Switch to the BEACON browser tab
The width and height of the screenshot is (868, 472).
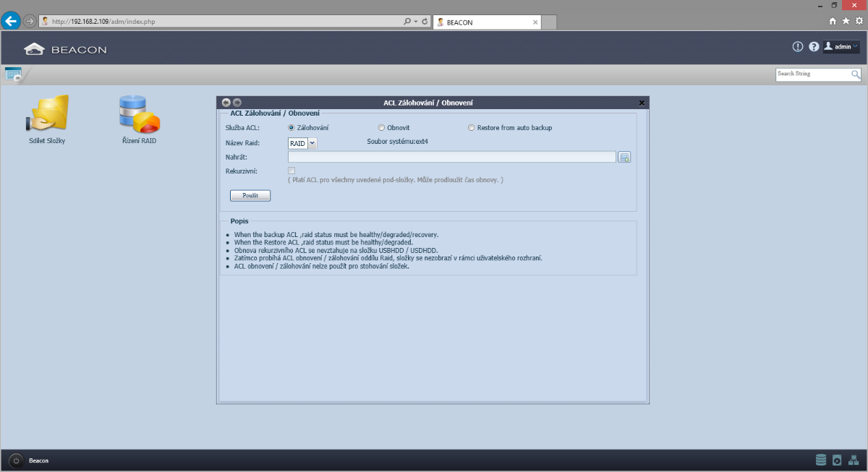pyautogui.click(x=486, y=22)
